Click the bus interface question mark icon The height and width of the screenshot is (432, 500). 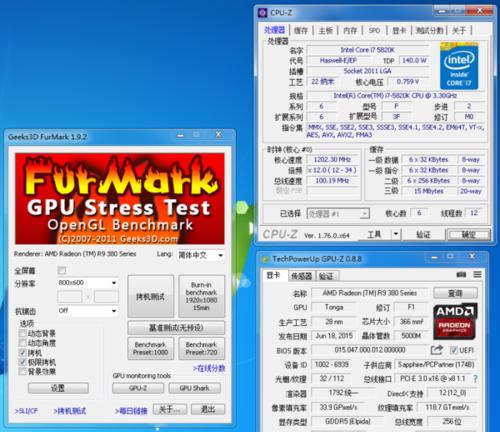(475, 379)
